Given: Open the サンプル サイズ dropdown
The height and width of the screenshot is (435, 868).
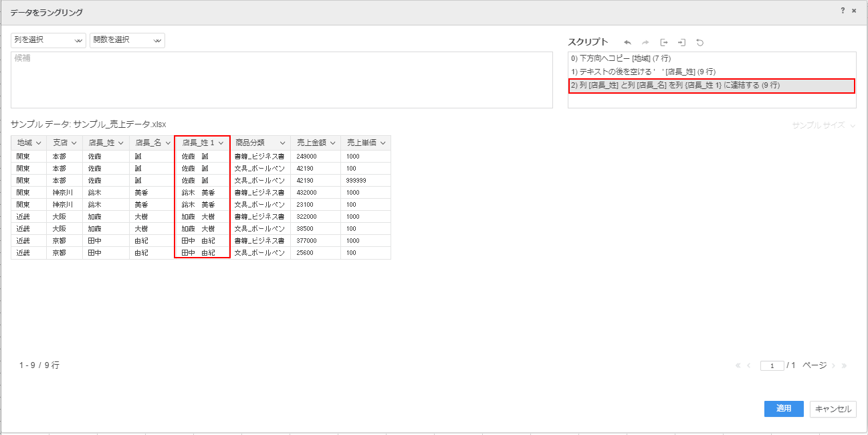Looking at the screenshot, I should 823,125.
